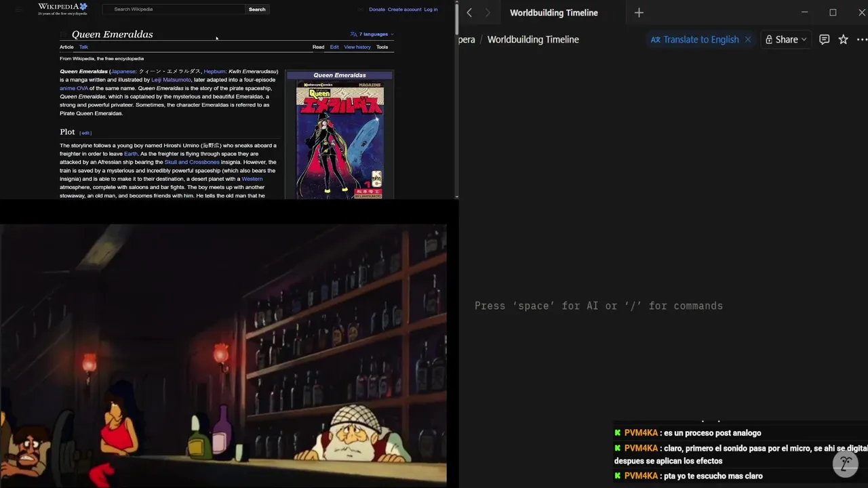
Task: Open a new tab with plus icon
Action: (x=639, y=12)
